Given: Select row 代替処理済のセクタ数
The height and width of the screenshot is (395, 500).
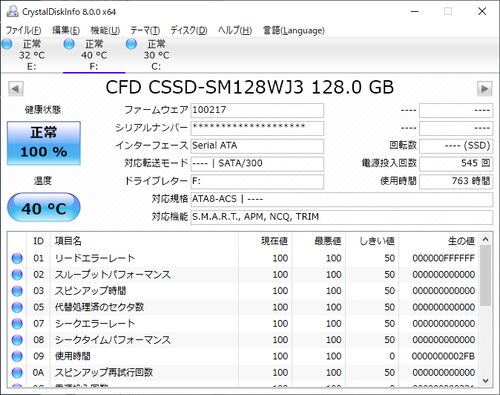Looking at the screenshot, I should tap(244, 307).
